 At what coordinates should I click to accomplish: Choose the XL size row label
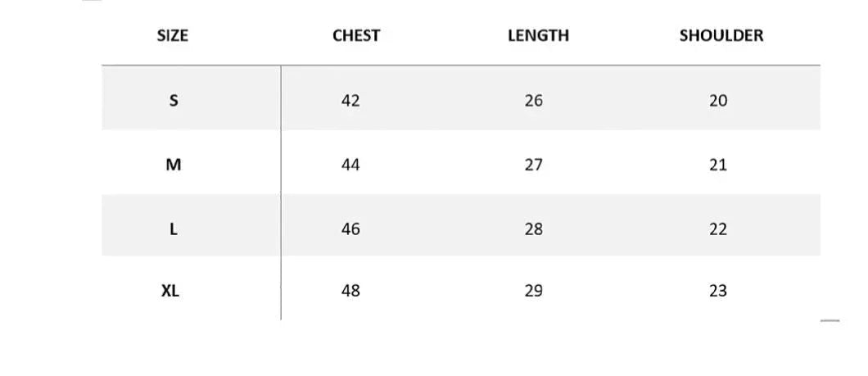170,291
